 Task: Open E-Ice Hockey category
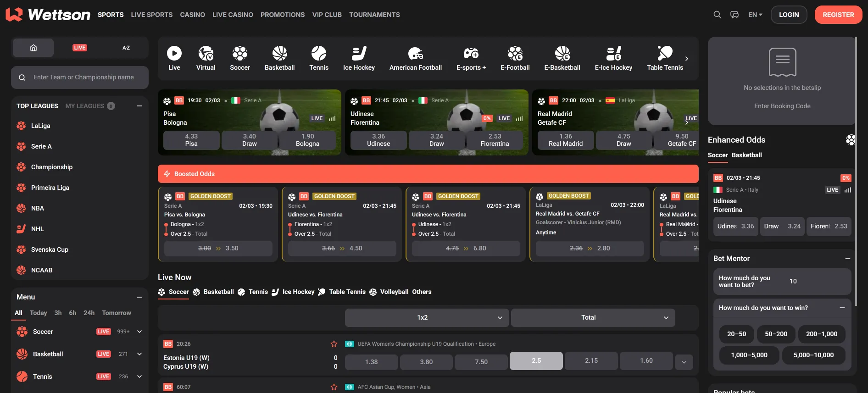click(x=613, y=58)
